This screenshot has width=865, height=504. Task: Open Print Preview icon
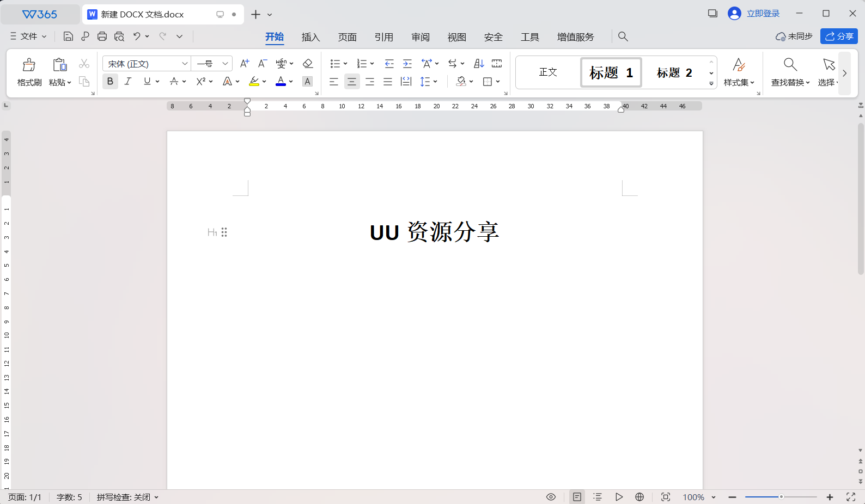(x=119, y=36)
